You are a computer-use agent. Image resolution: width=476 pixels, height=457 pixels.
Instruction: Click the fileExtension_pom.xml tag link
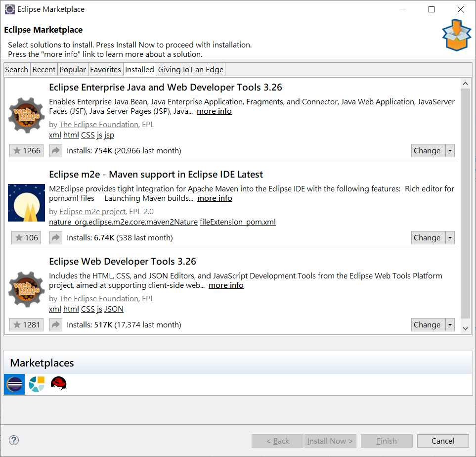tap(238, 222)
